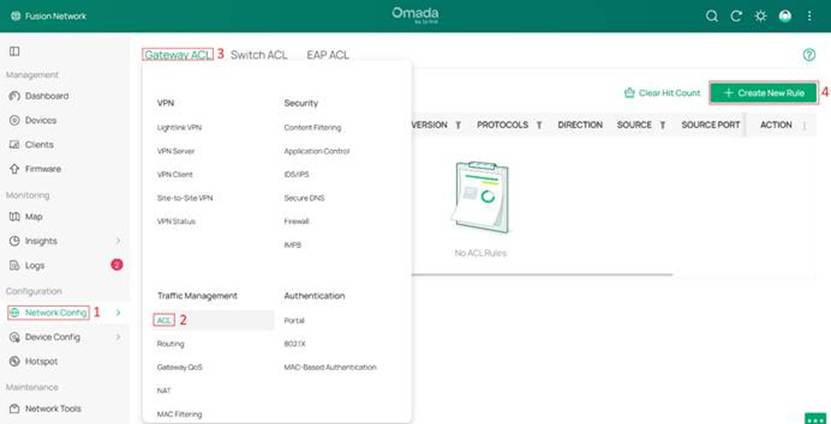Open Site-to-Site VPN menu entry

coord(184,198)
